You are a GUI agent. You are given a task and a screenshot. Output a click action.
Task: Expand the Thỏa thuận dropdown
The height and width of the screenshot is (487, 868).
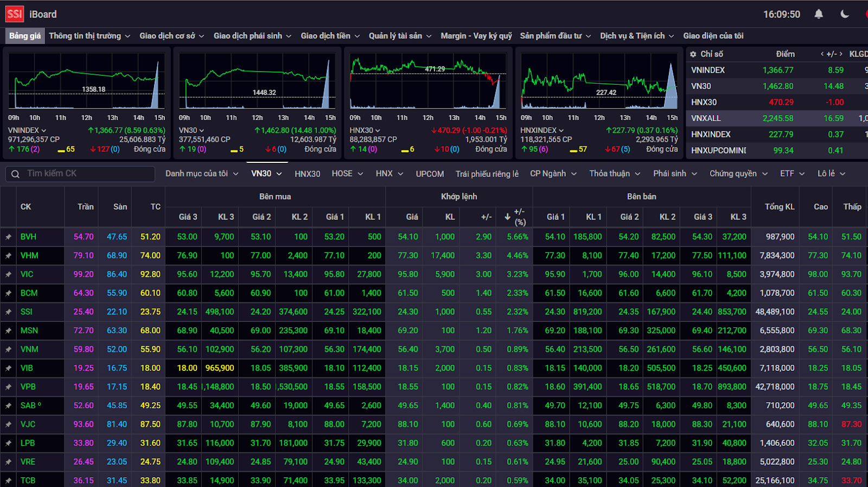(x=615, y=174)
